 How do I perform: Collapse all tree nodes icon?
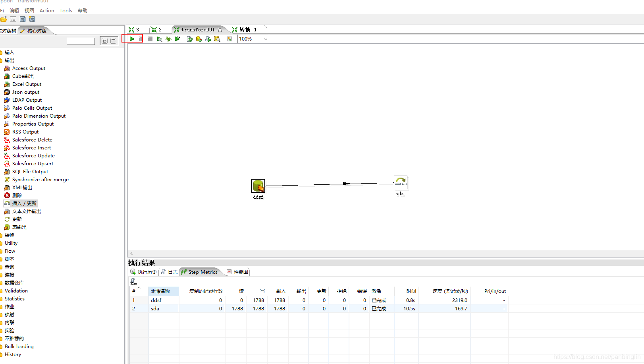click(114, 41)
